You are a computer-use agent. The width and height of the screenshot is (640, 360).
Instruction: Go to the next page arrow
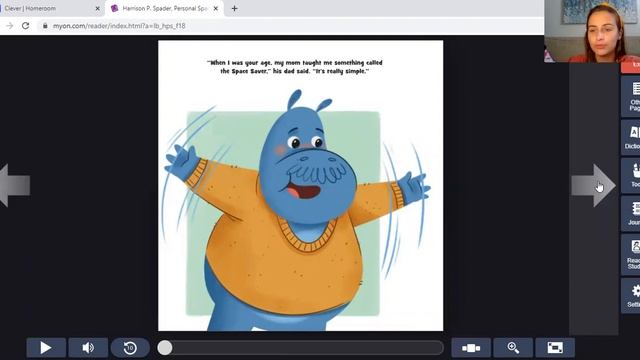593,186
